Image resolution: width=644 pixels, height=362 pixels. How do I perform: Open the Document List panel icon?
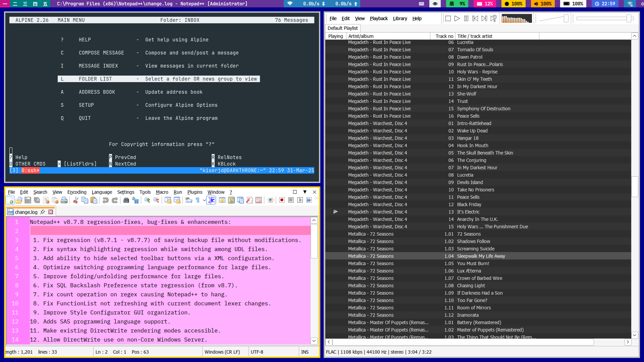240,200
